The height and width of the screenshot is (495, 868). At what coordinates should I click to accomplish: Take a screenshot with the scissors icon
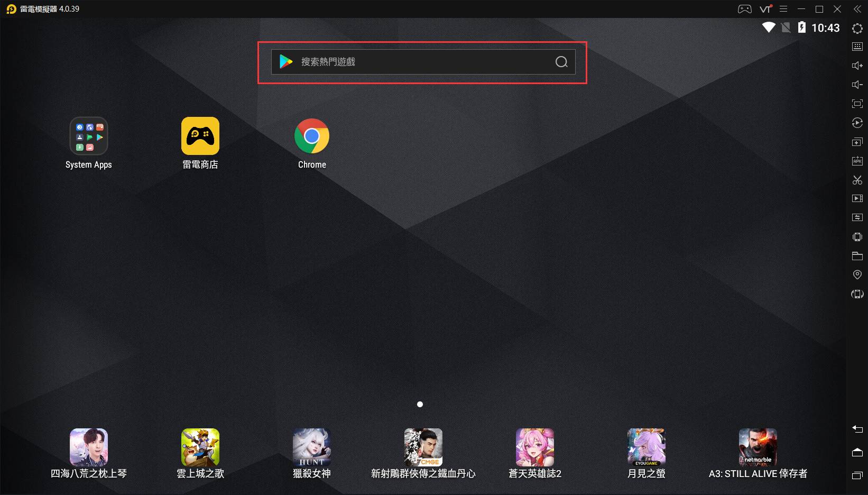tap(857, 180)
